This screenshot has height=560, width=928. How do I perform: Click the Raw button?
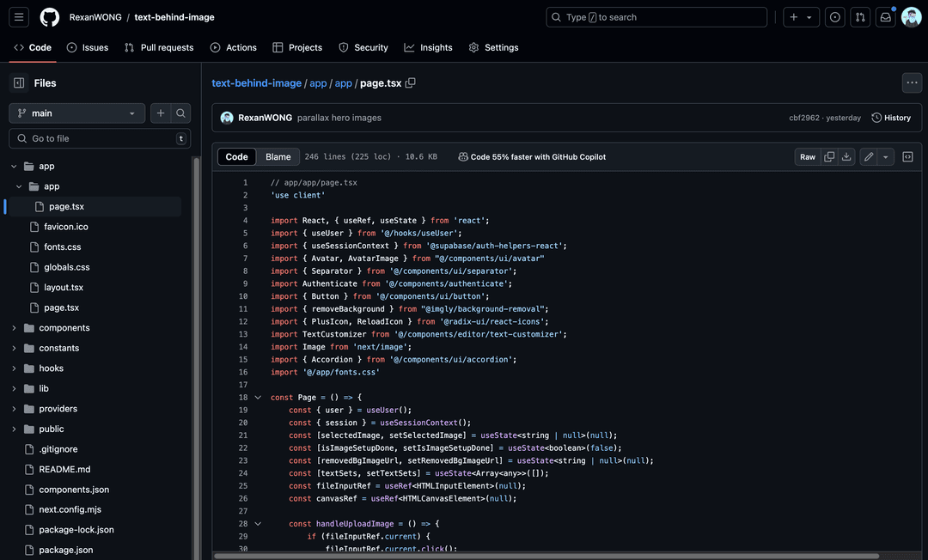[808, 157]
